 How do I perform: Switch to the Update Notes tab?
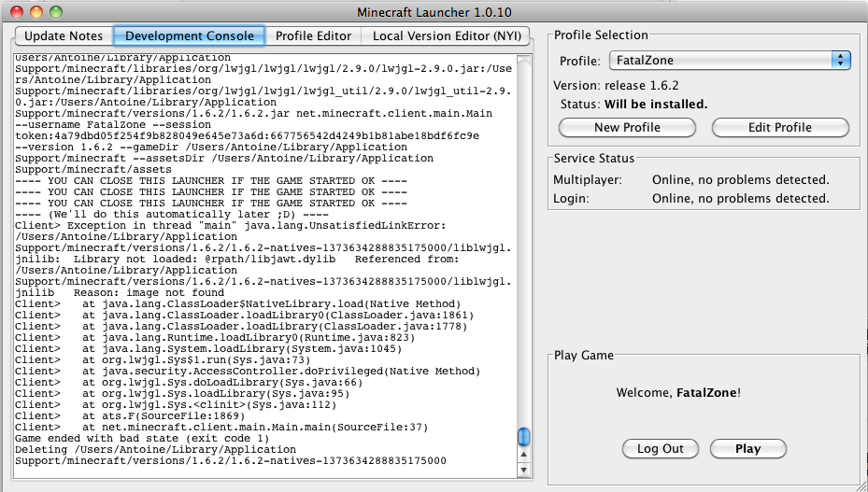[x=64, y=36]
